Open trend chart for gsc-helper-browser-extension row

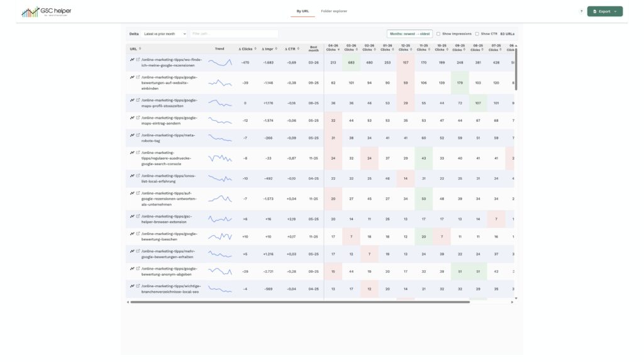(132, 216)
